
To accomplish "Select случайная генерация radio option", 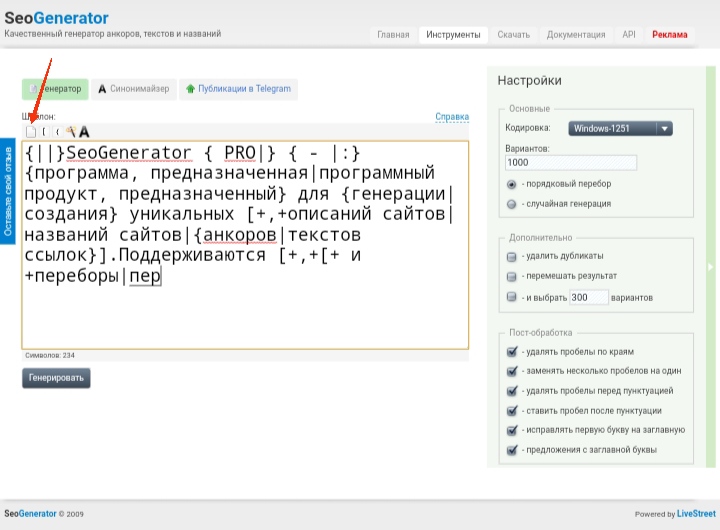I will (512, 203).
